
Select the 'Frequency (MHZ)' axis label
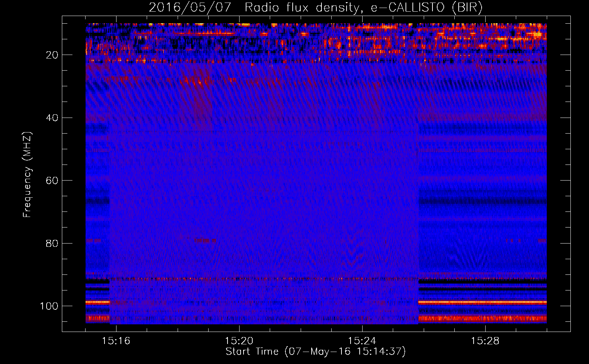pos(27,174)
